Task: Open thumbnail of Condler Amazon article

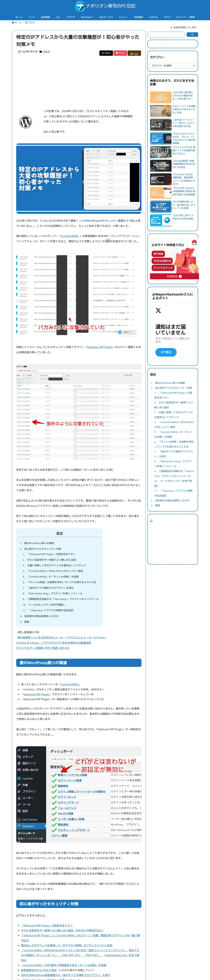Action: tap(160, 193)
